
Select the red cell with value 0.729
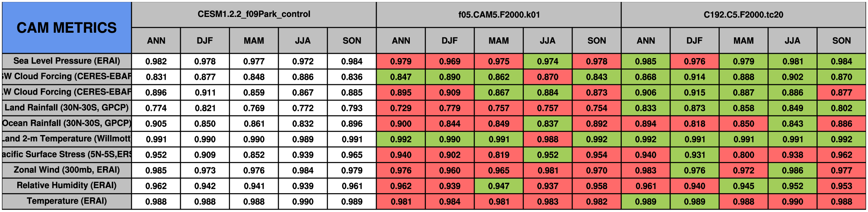point(401,108)
